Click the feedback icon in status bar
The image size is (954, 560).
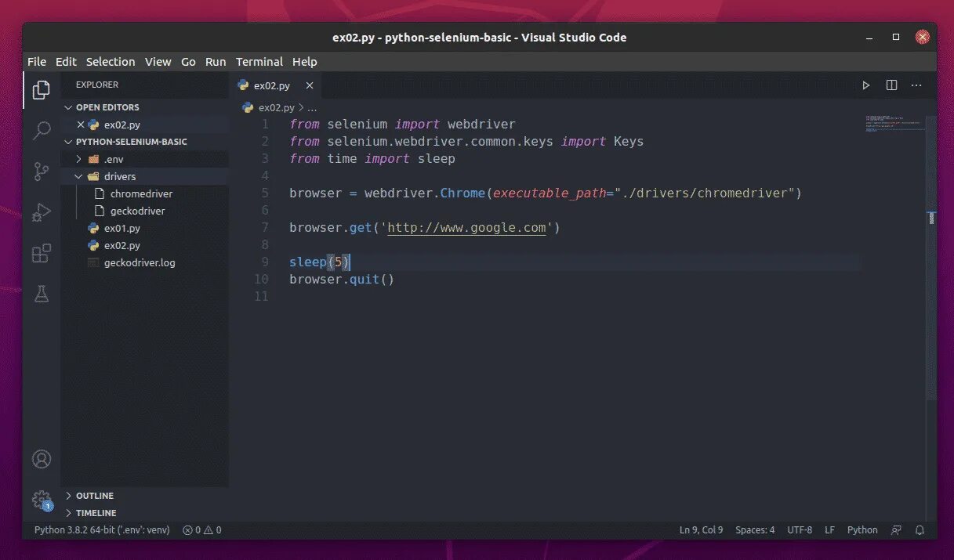(896, 530)
